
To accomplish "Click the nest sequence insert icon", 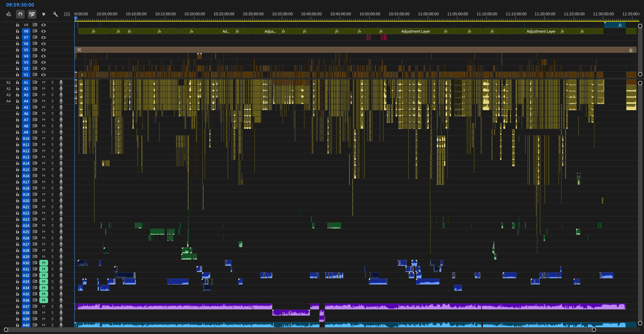I will 9,14.
